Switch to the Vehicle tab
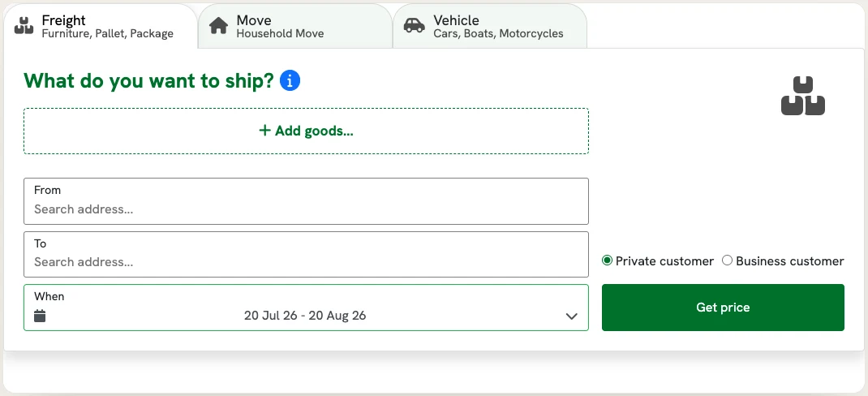 490,26
